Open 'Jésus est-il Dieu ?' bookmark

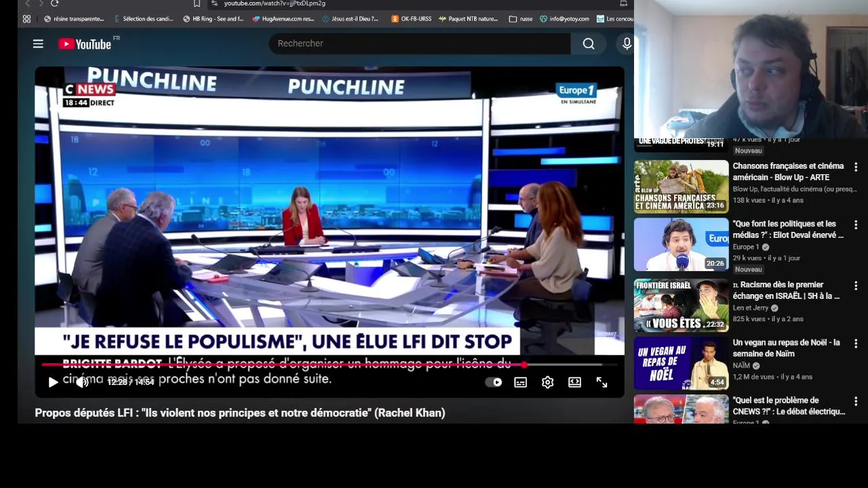coord(350,19)
